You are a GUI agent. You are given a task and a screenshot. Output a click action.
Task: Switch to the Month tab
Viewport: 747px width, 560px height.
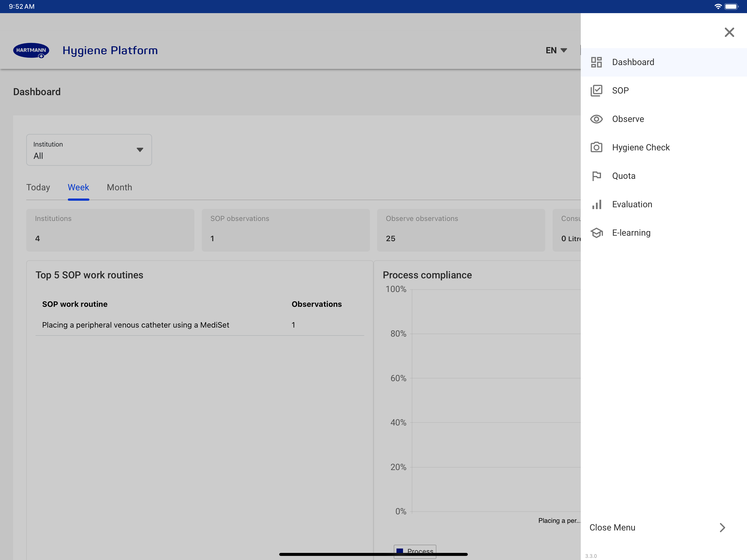(x=119, y=188)
